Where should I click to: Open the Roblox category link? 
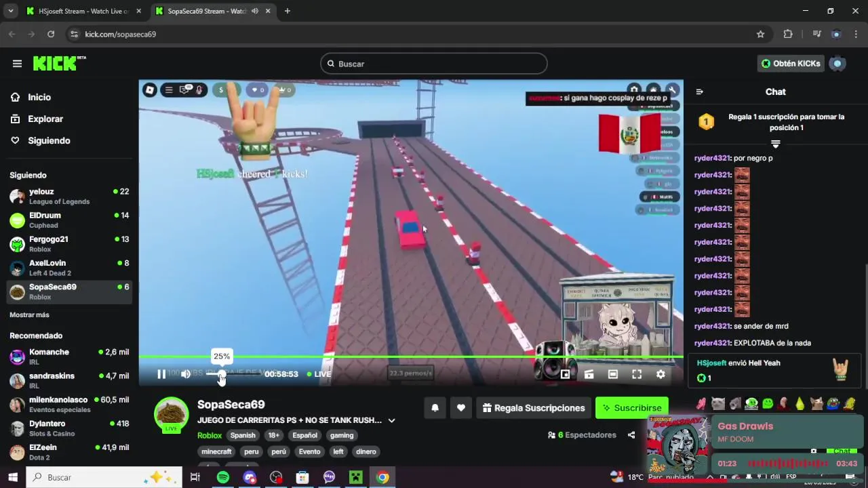point(210,436)
